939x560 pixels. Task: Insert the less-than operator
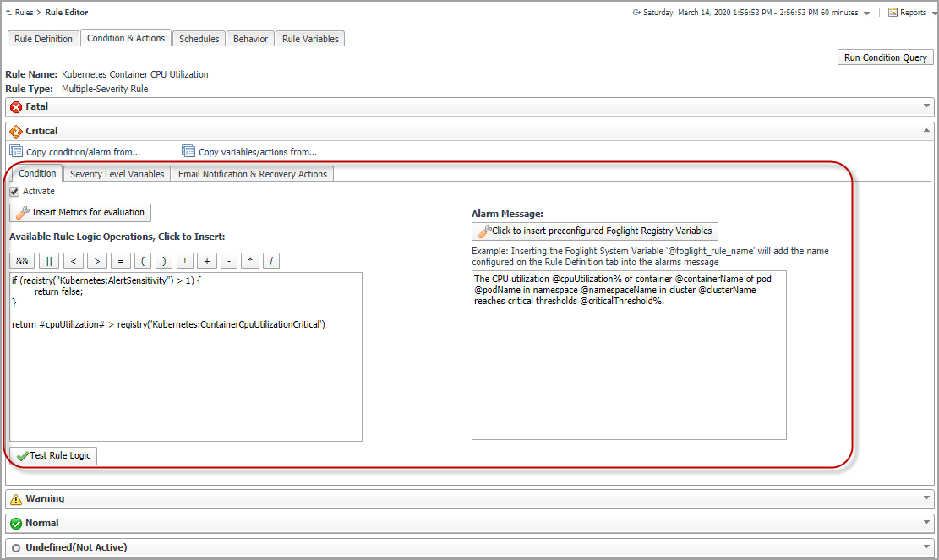73,261
